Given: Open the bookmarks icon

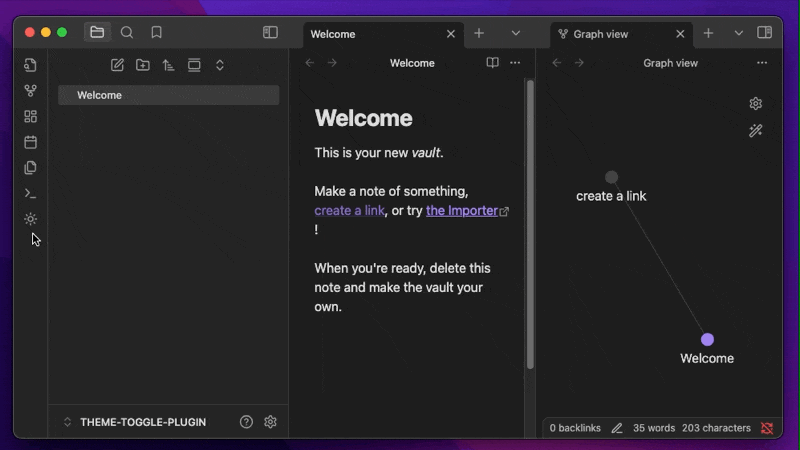Looking at the screenshot, I should [x=157, y=33].
